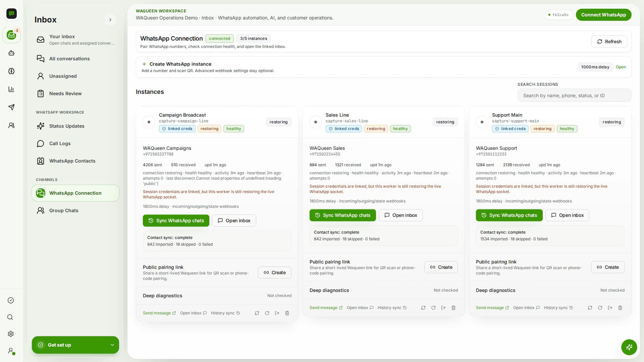Delete the Sales Line instance via trash icon
Viewport: 644px width, 362px height.
[453, 308]
